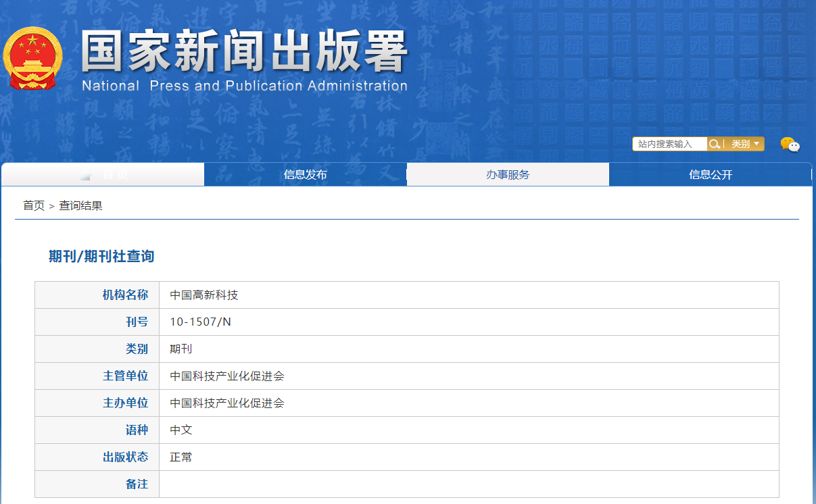Viewport: 816px width, 504px height.
Task: Go to the 信息公开 tab
Action: [x=711, y=175]
